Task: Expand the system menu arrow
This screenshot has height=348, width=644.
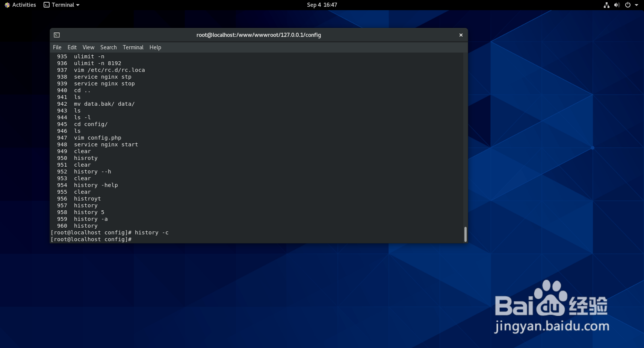Action: click(x=636, y=5)
